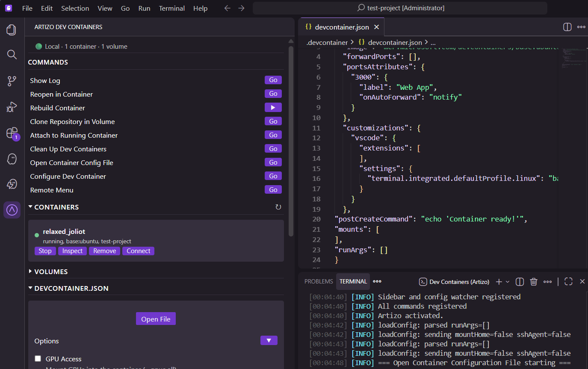Click Go for Attach to Running Container
Image resolution: width=588 pixels, height=369 pixels.
273,135
